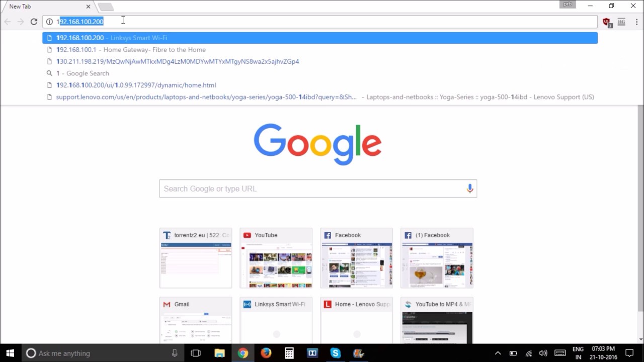Screen dimensions: 644x362
Task: Click the browser reload button
Action: (x=34, y=22)
